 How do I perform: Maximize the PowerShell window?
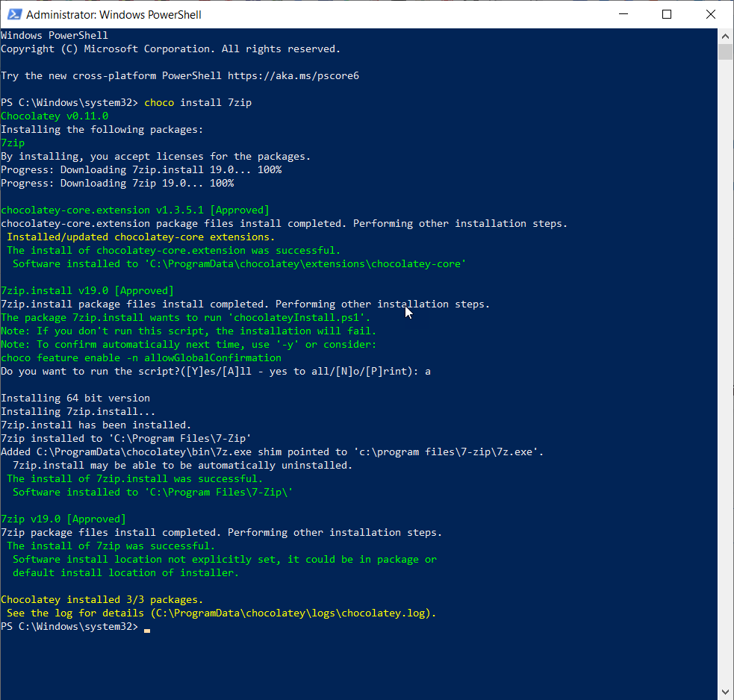pos(667,14)
